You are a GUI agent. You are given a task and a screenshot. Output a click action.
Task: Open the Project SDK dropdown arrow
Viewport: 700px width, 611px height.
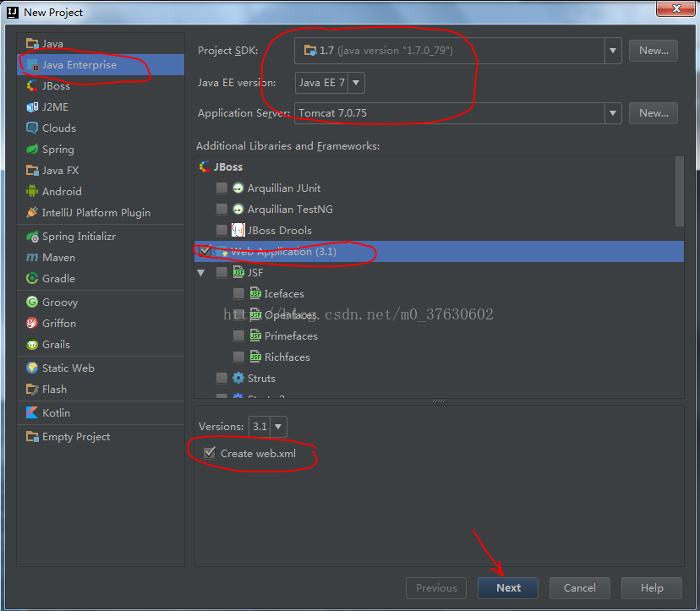612,51
